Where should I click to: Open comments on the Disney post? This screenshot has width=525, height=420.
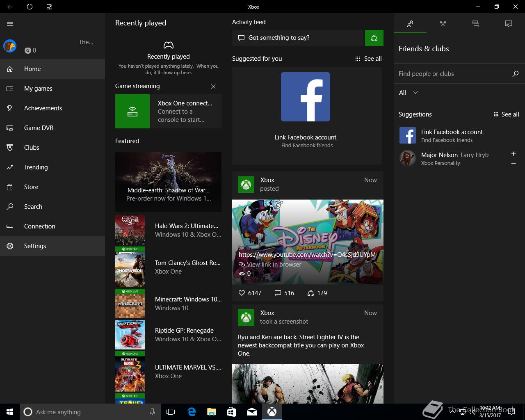(x=284, y=293)
